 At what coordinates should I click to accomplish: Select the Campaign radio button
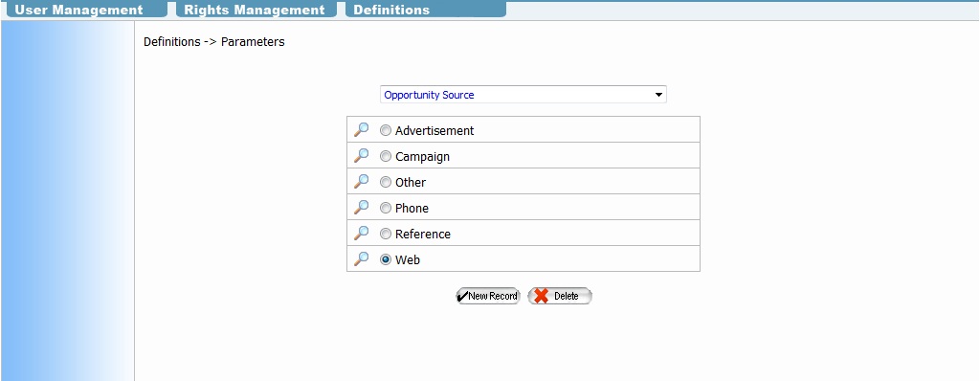point(386,156)
